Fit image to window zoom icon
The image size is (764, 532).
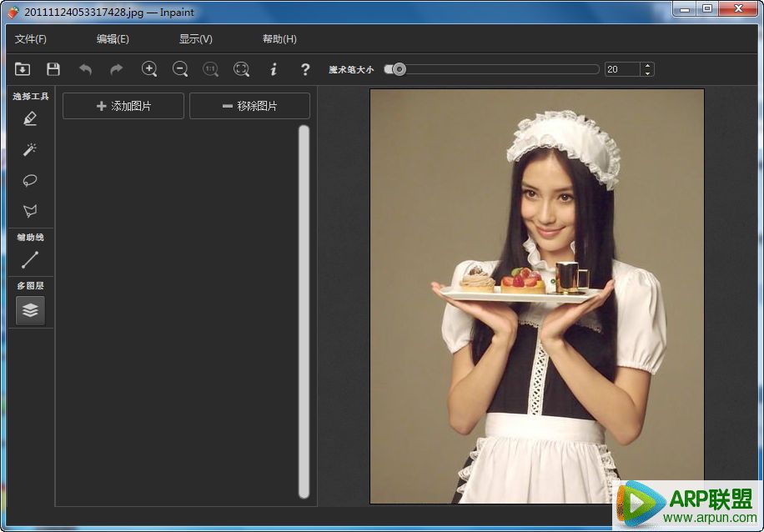click(241, 69)
